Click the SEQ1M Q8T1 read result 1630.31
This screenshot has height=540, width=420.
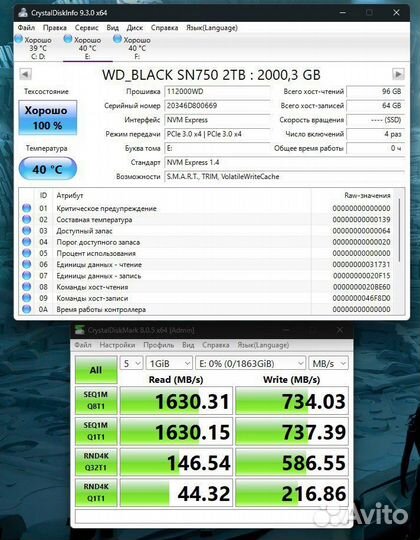tap(177, 401)
